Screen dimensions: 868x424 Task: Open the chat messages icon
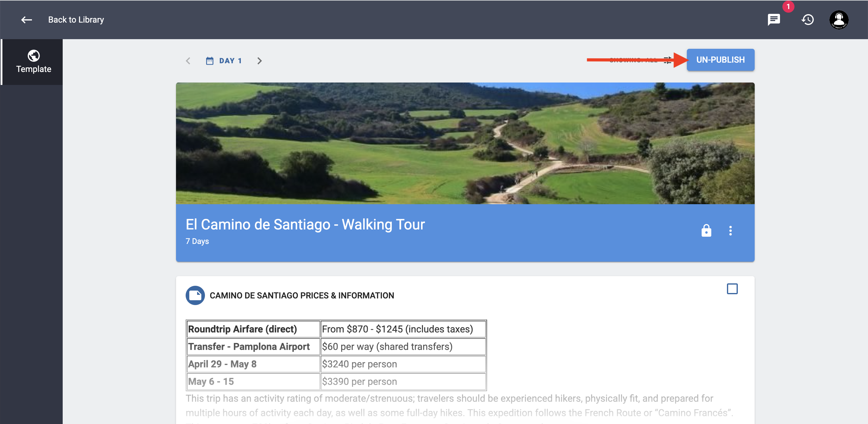click(x=774, y=20)
